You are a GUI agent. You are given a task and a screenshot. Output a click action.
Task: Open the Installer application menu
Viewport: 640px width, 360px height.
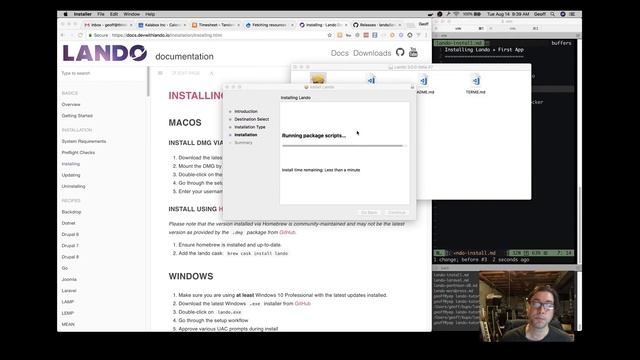82,14
